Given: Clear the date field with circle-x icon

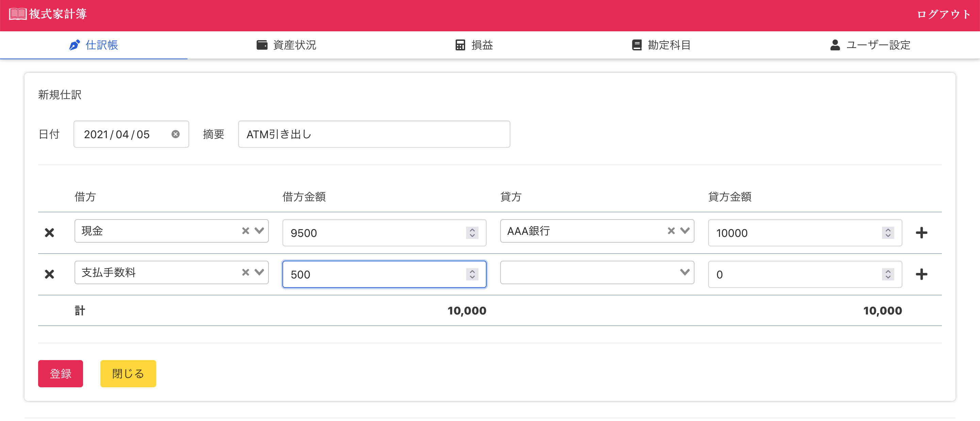Looking at the screenshot, I should [x=175, y=134].
